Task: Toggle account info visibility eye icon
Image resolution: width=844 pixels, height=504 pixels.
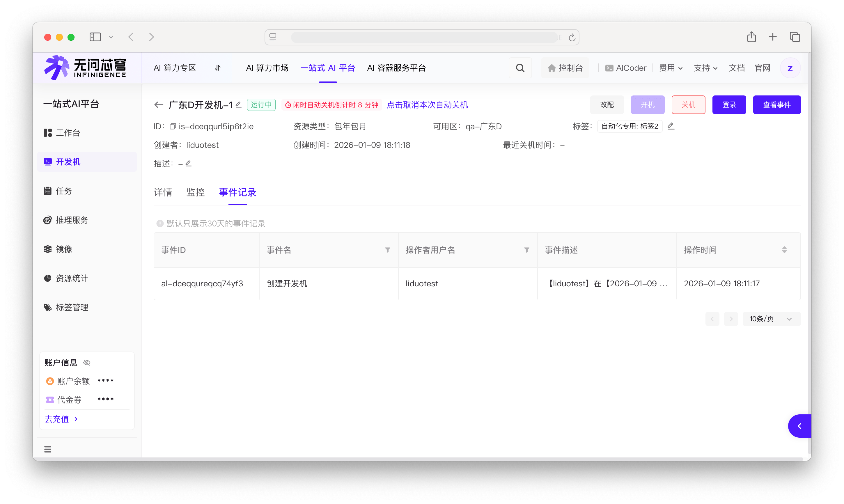Action: coord(87,363)
